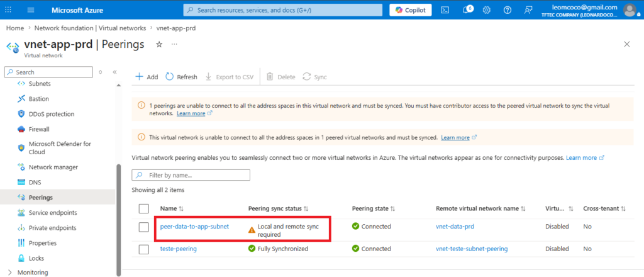Open vnet-app-prd breadcrumb
Viewport: 644px width, 277px height.
tap(176, 28)
